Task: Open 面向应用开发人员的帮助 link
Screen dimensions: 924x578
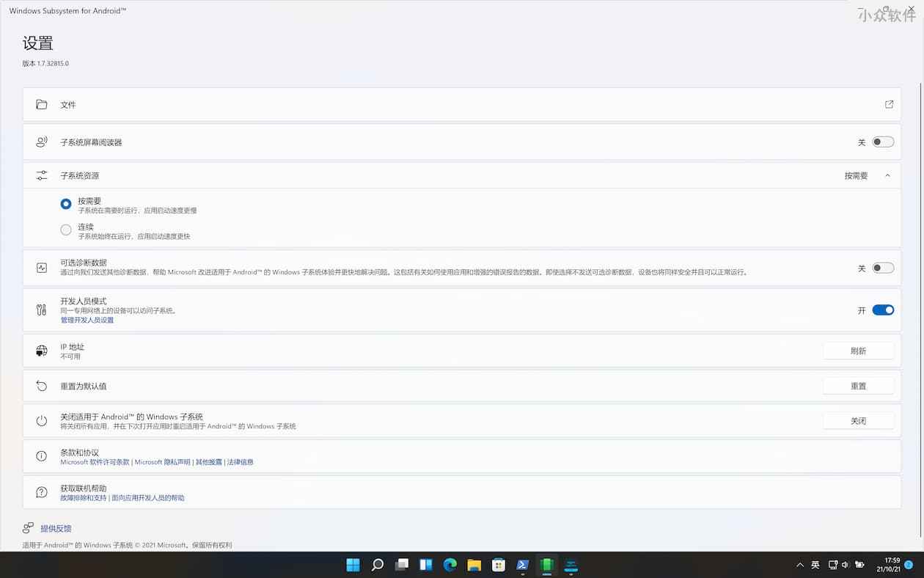Action: point(148,498)
